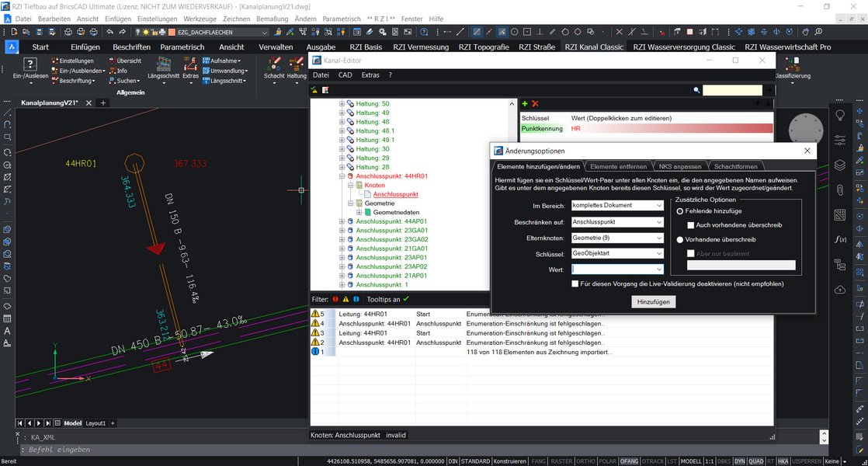Open the layers stack icon in right panel
Viewport: 868px width, 466px height.
tap(840, 165)
